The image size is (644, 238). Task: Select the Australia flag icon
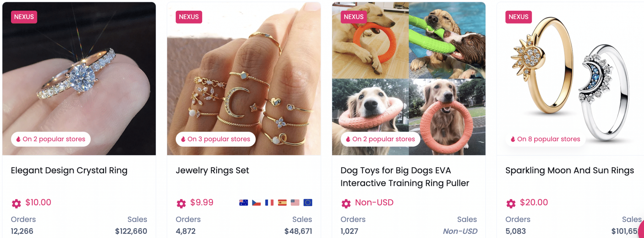point(244,203)
